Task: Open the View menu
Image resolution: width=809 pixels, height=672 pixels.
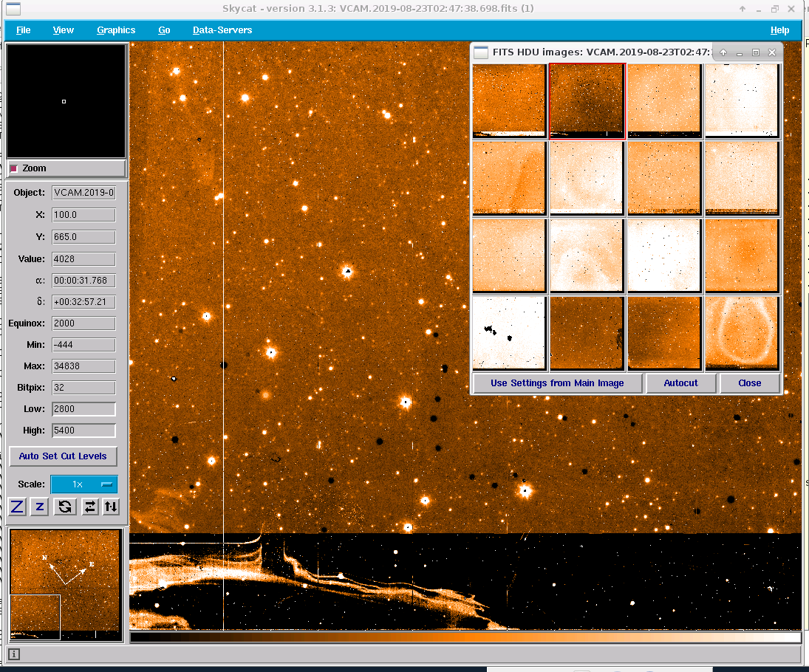Action: click(64, 30)
